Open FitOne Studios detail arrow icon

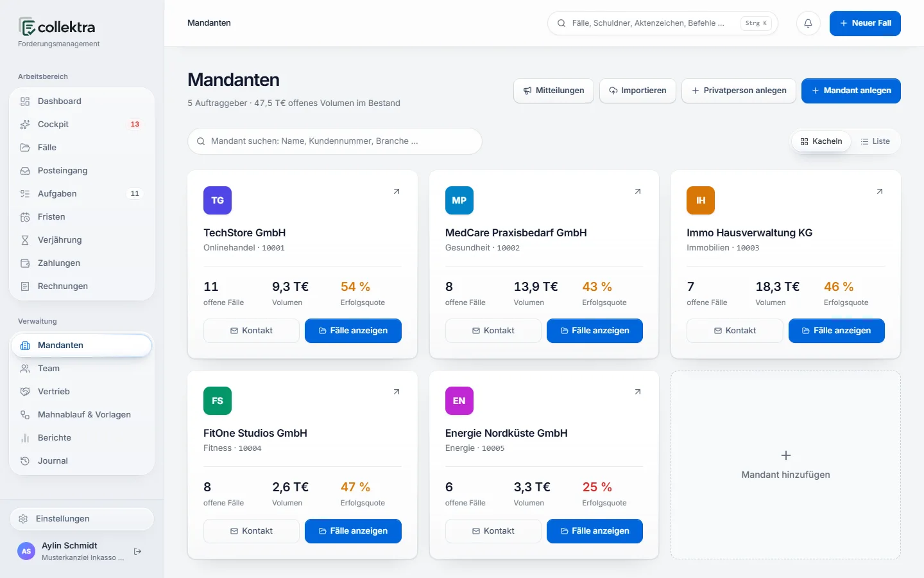(396, 392)
